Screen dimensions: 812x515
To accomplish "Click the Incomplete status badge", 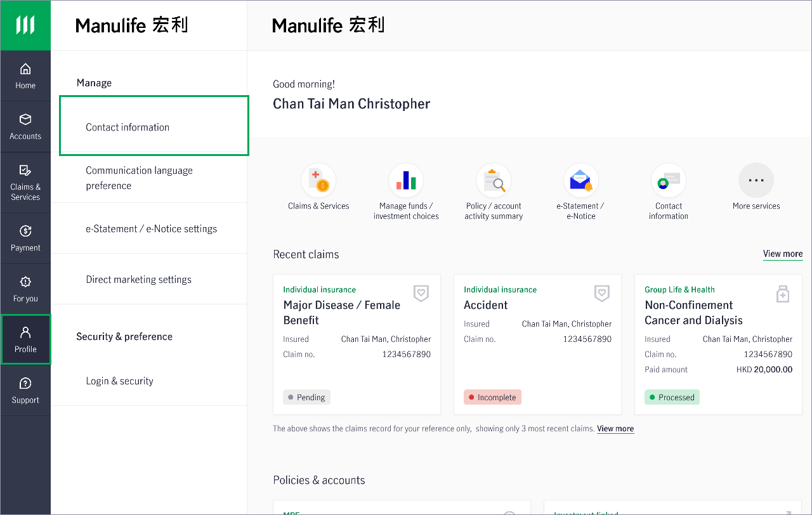I will [x=492, y=397].
